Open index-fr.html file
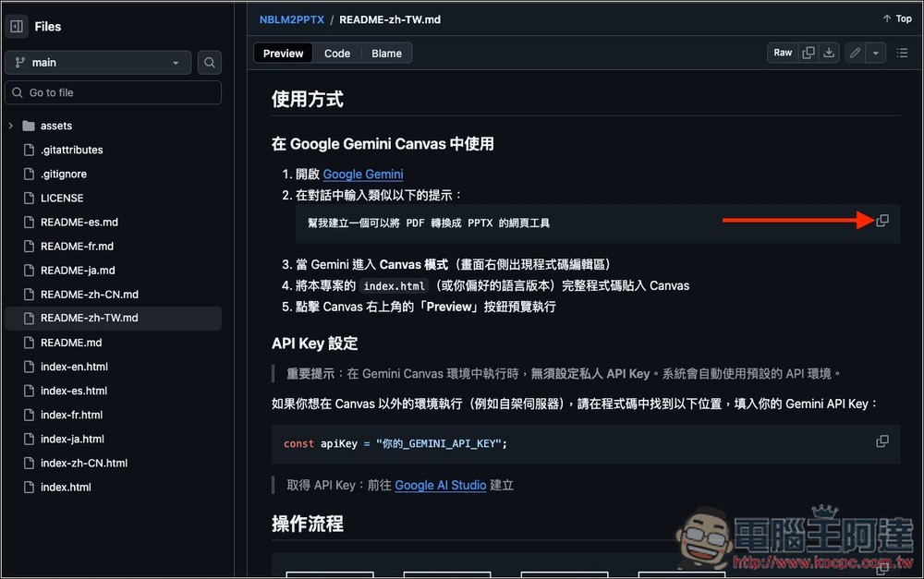 coord(71,415)
